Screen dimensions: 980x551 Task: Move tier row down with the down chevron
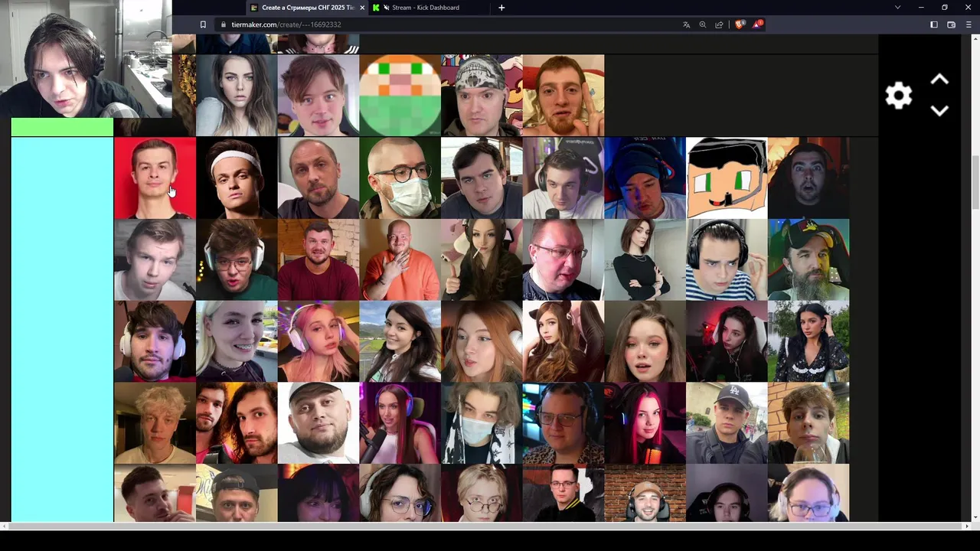point(939,111)
